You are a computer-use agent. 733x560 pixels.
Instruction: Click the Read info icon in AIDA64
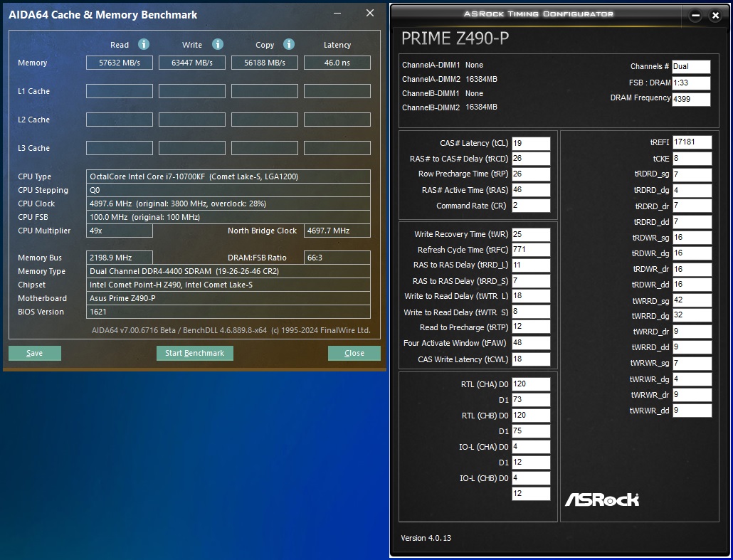pyautogui.click(x=144, y=44)
